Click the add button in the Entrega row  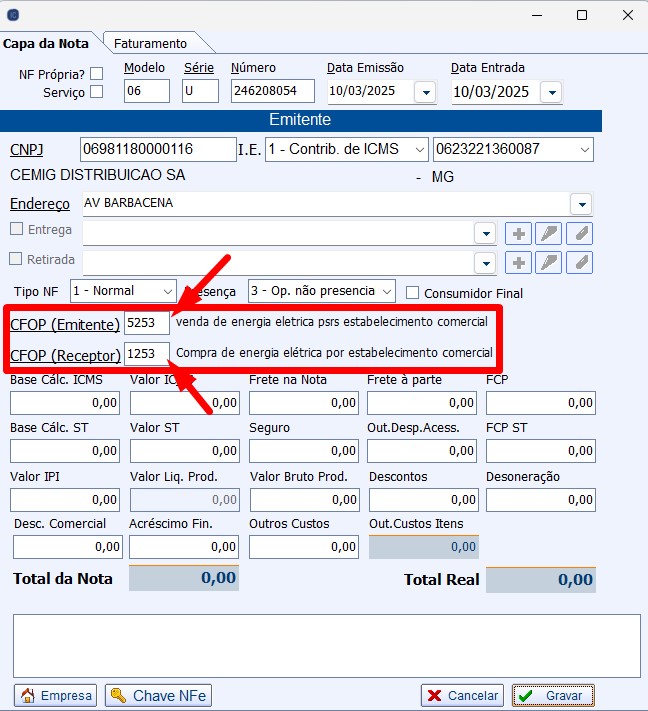tap(519, 234)
